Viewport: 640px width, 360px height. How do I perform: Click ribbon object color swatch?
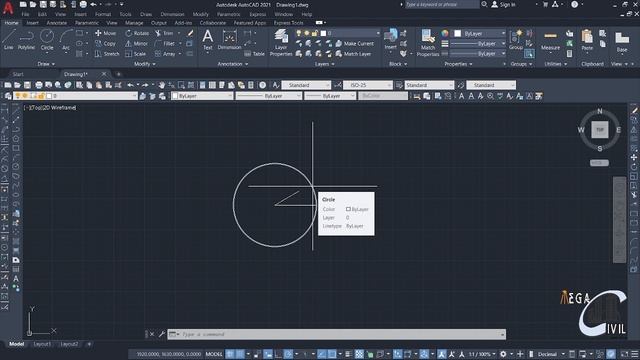458,33
